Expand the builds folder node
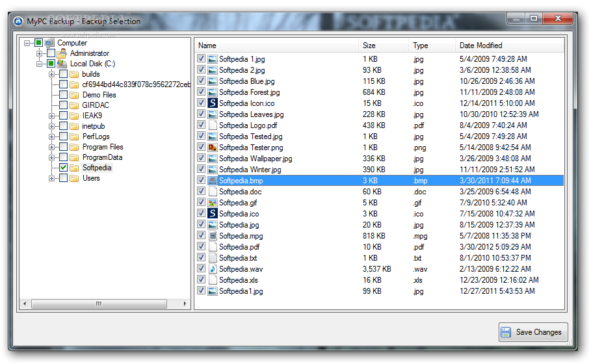 pyautogui.click(x=51, y=74)
